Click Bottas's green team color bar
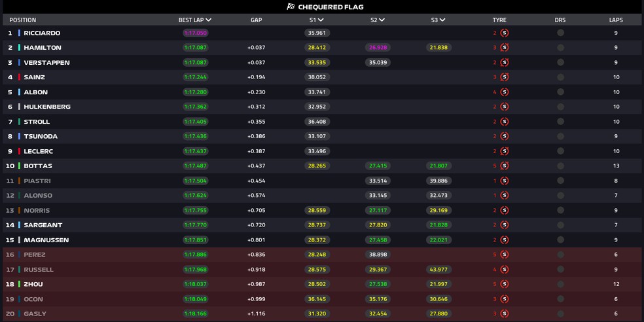This screenshot has height=322, width=644. 19,166
